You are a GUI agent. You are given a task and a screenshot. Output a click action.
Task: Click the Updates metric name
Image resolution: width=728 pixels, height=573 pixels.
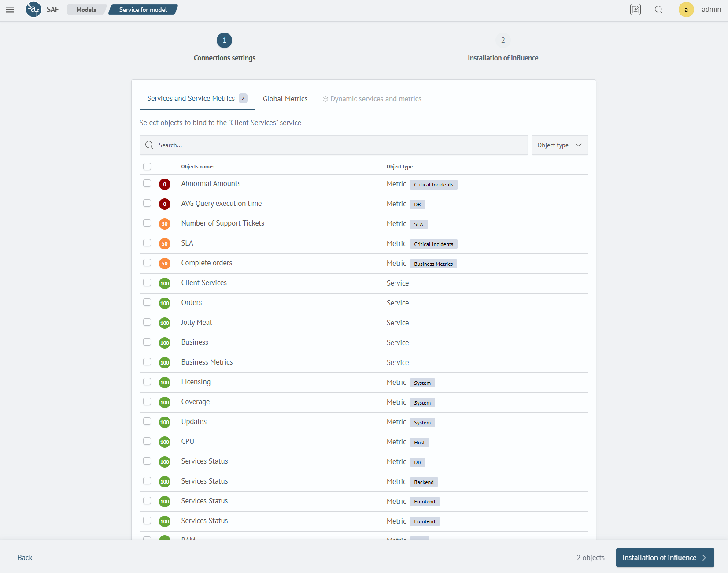(194, 422)
